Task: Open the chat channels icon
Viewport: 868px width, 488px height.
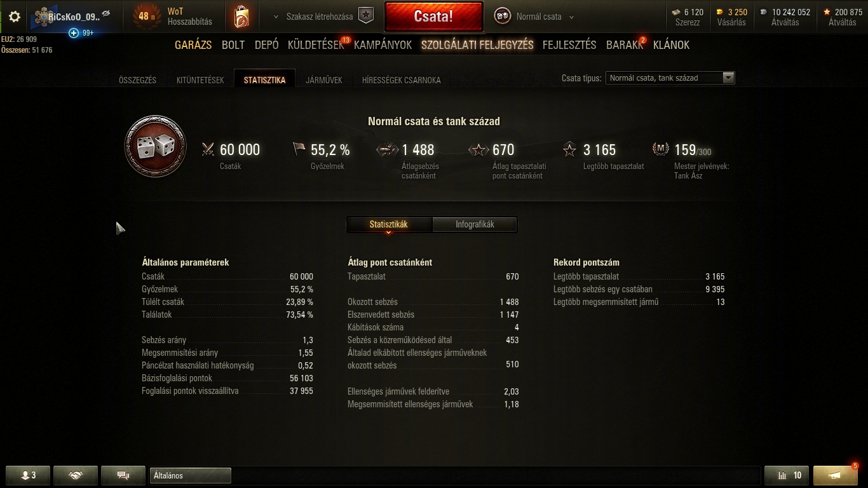Action: pyautogui.click(x=123, y=475)
